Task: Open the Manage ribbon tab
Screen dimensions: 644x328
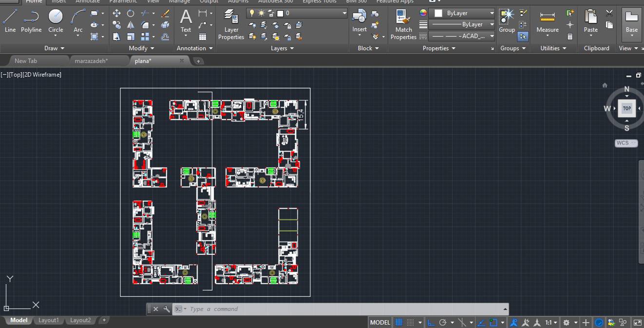Action: click(179, 1)
